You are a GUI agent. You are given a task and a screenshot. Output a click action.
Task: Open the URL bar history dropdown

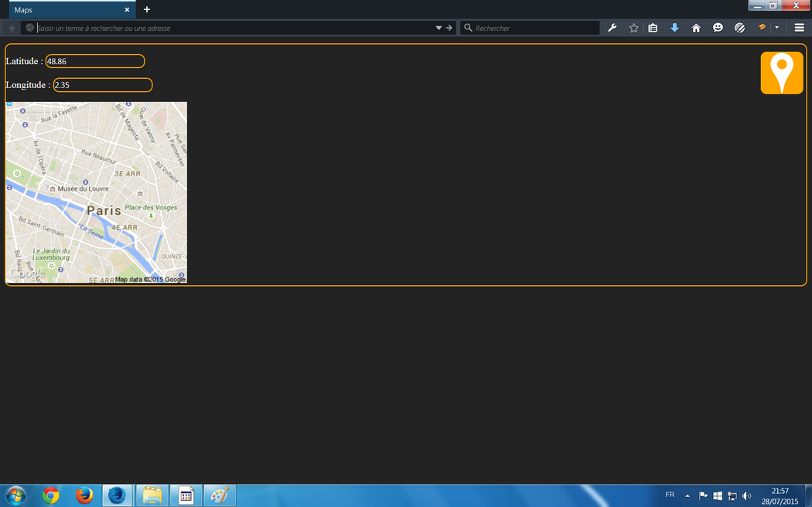(438, 28)
